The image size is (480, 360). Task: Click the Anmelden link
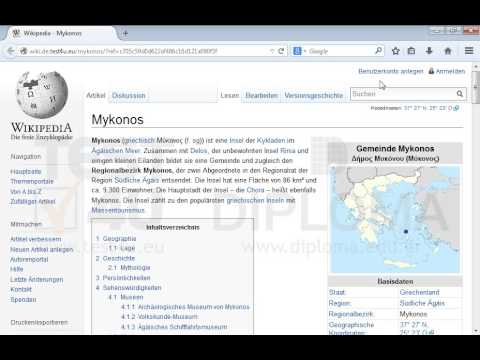point(450,71)
